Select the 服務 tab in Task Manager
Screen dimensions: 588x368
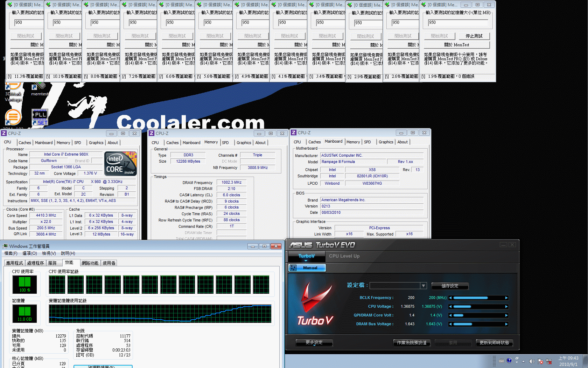[x=52, y=263]
